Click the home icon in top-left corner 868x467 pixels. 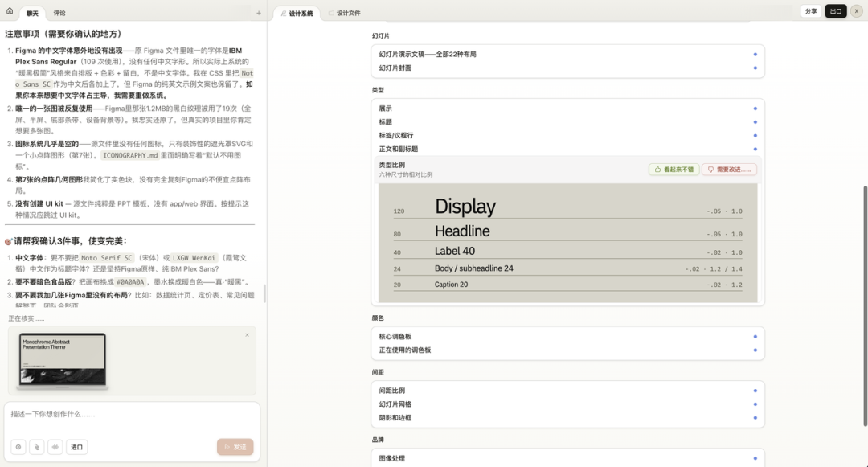[10, 11]
